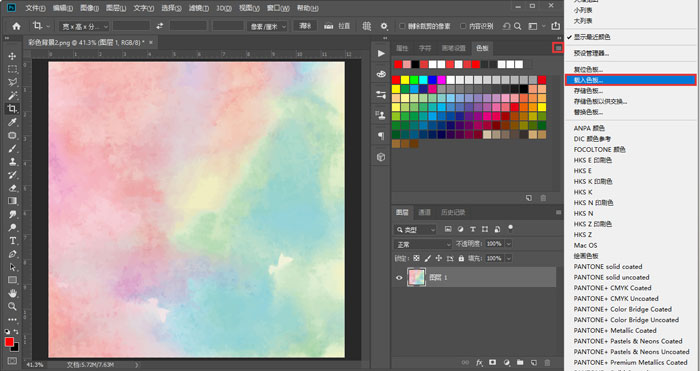Image resolution: width=700 pixels, height=371 pixels.
Task: Select the Pen tool
Action: click(x=12, y=254)
